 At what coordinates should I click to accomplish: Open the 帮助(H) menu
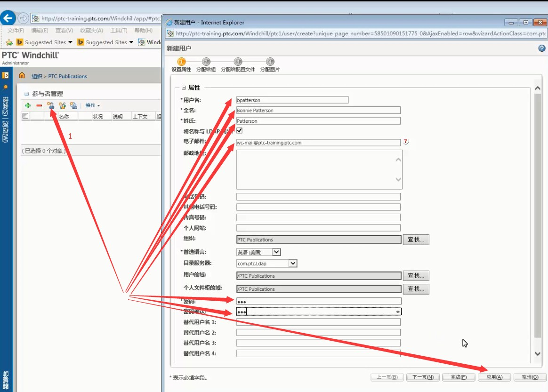[x=143, y=31]
